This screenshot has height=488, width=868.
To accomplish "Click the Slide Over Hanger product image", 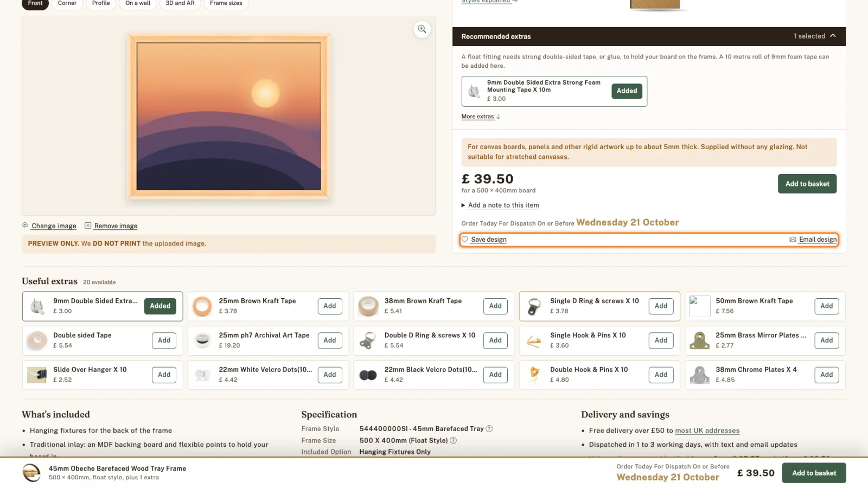I will 37,375.
